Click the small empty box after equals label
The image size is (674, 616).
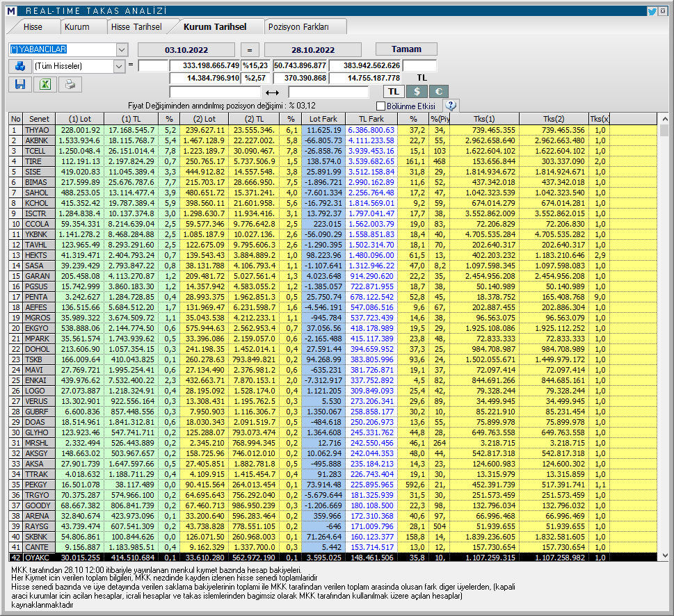tap(153, 66)
